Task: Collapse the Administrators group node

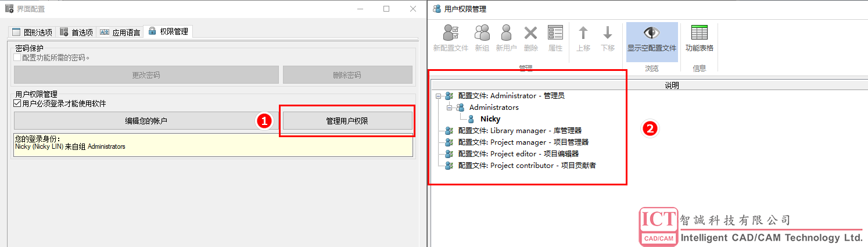Action: (x=450, y=108)
